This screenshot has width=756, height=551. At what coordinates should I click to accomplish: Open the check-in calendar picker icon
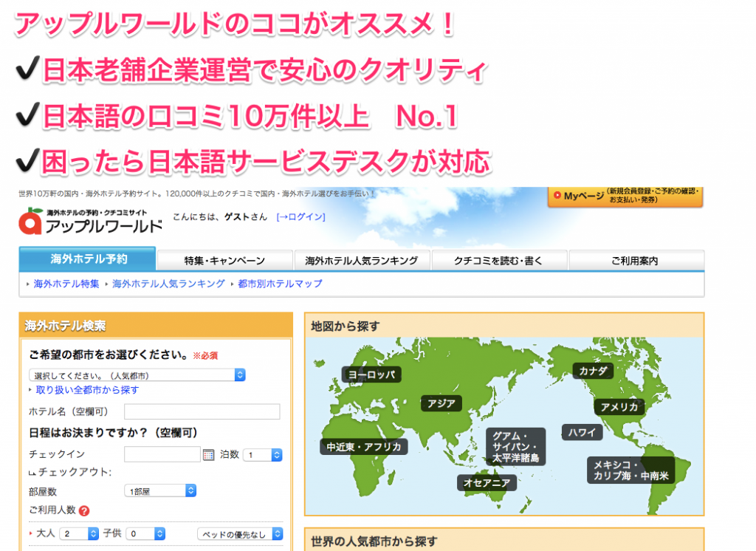tap(208, 454)
